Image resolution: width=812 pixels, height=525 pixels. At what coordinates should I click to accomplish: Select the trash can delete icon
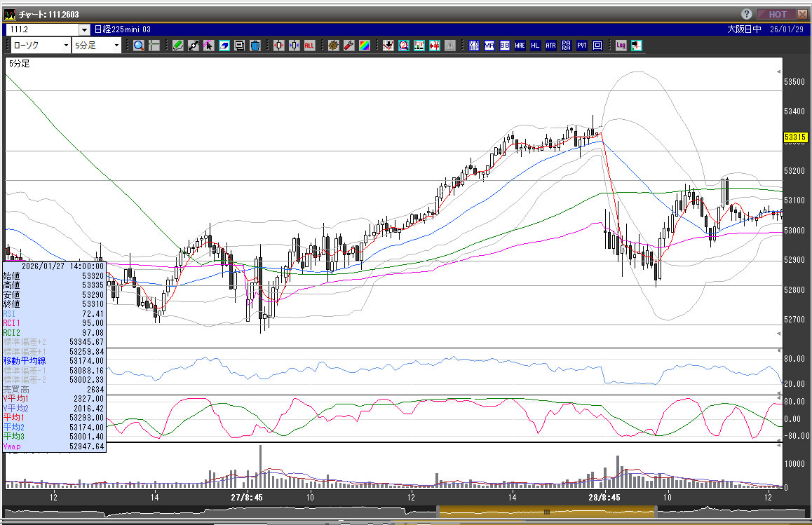point(255,46)
